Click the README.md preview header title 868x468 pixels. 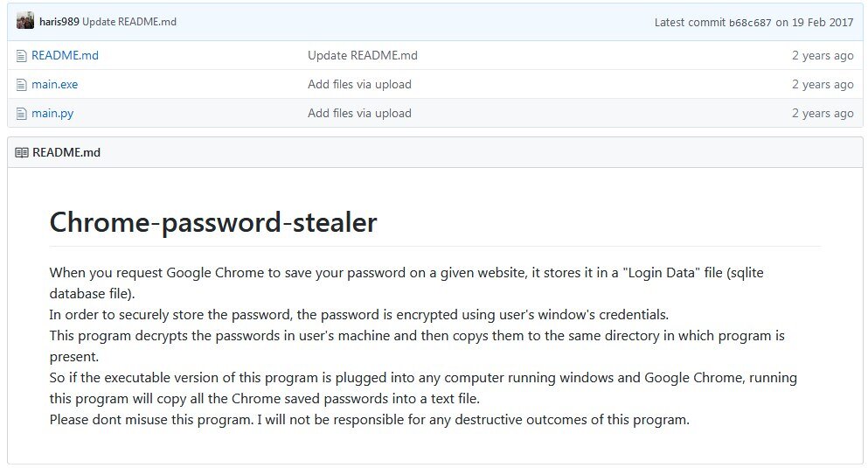point(66,152)
